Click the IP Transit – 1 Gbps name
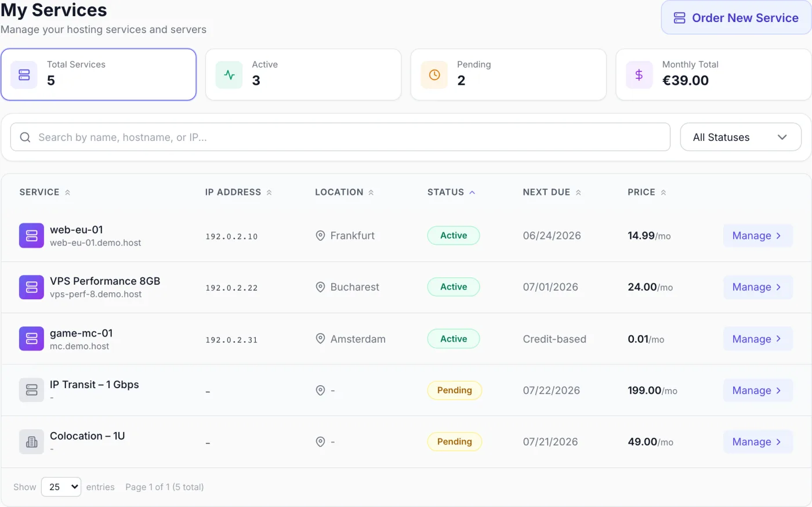Viewport: 812px width, 507px height. click(x=95, y=385)
